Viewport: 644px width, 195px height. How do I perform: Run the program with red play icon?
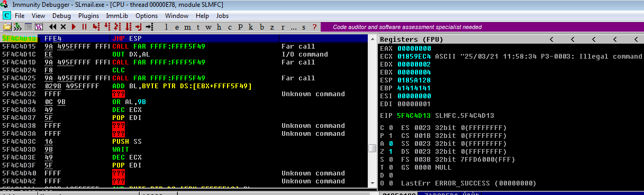(74, 26)
